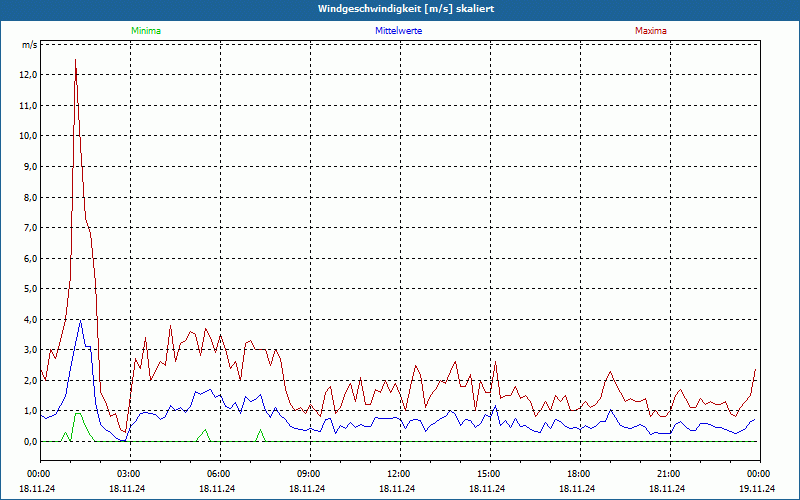800x500 pixels.
Task: Click the 5,0 y-axis value
Action: [31, 289]
